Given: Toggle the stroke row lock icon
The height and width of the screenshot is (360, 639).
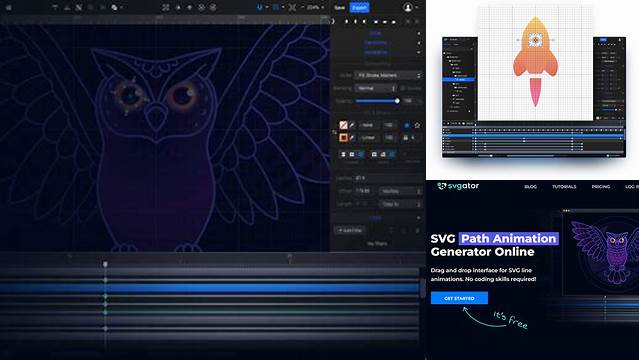Looking at the screenshot, I should 405,138.
